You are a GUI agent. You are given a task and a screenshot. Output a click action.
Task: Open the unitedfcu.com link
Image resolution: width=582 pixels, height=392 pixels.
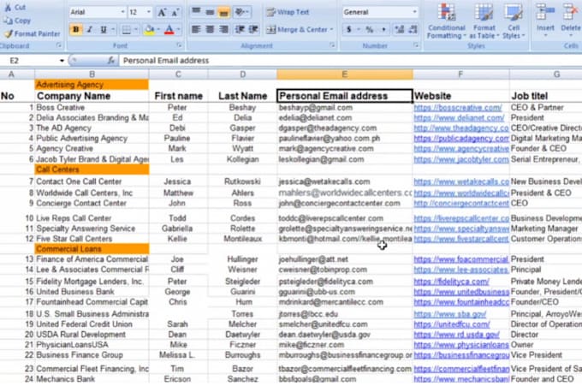(452, 324)
